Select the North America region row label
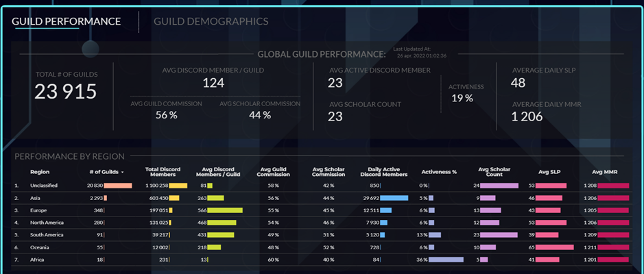 point(47,223)
